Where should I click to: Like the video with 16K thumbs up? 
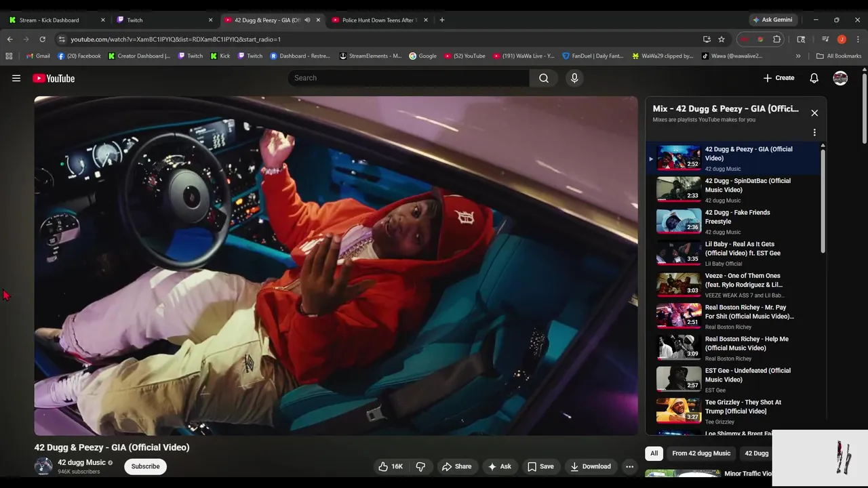(x=391, y=466)
